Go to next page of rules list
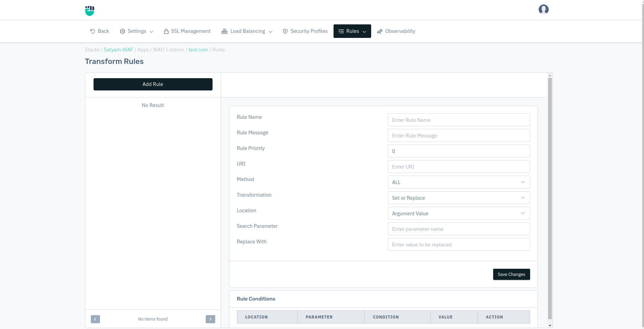The image size is (644, 329). 210,319
